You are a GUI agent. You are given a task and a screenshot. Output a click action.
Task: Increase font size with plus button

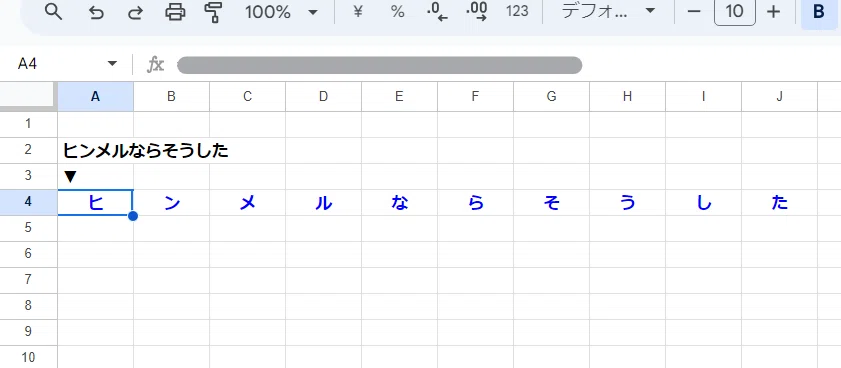(x=773, y=11)
